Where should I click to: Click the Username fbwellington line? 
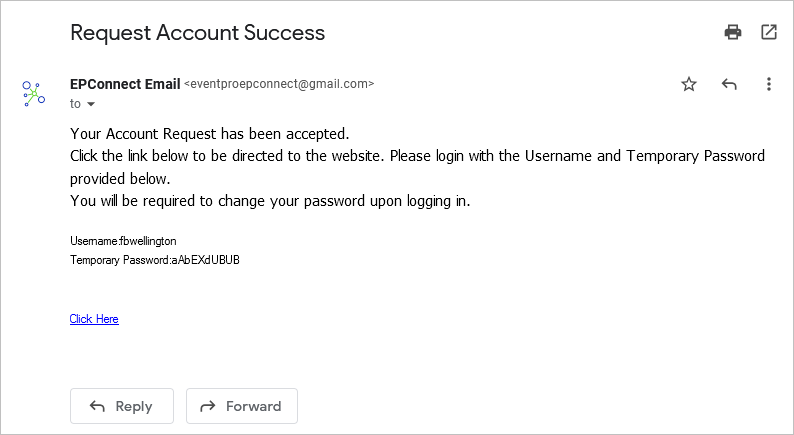(123, 241)
